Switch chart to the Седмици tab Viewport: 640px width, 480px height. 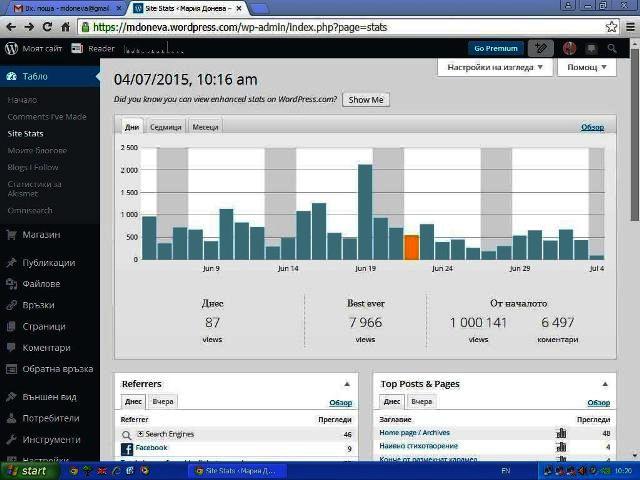click(x=166, y=127)
